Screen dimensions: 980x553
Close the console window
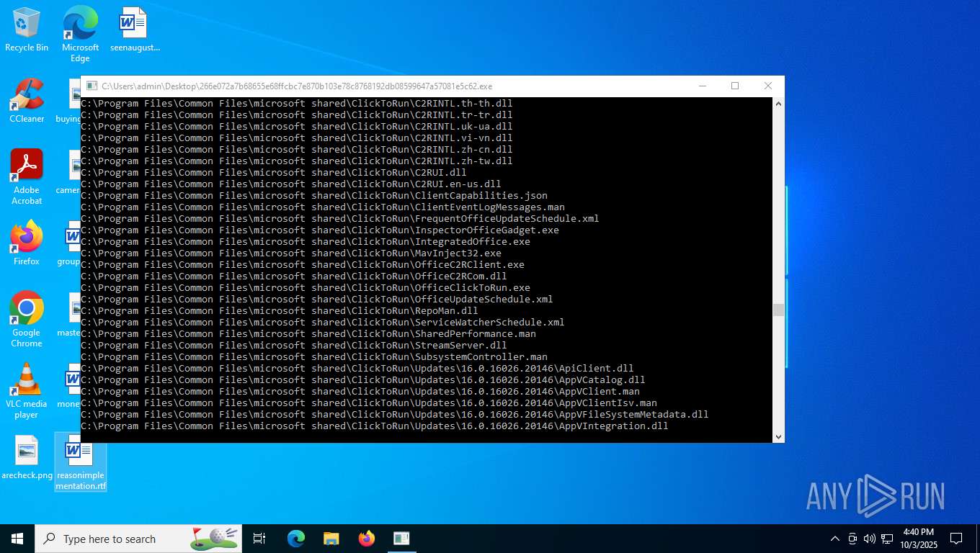[768, 86]
